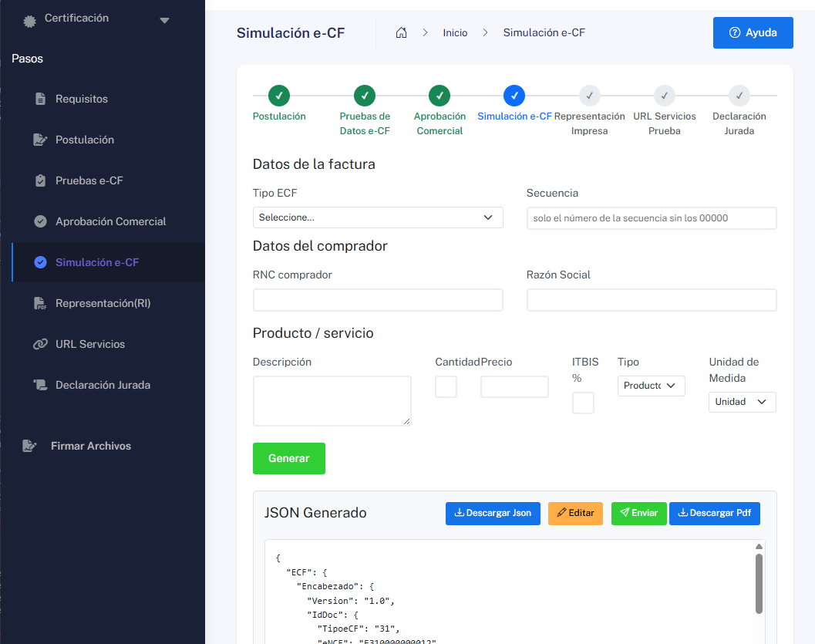Click the Cantidad input box
This screenshot has height=644, width=815.
pyautogui.click(x=446, y=386)
